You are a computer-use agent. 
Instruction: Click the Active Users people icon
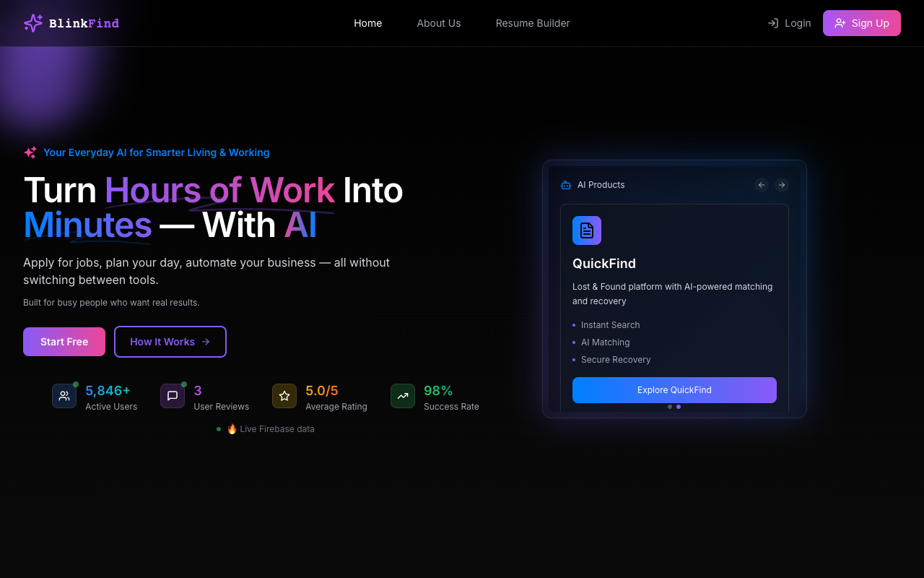(64, 396)
